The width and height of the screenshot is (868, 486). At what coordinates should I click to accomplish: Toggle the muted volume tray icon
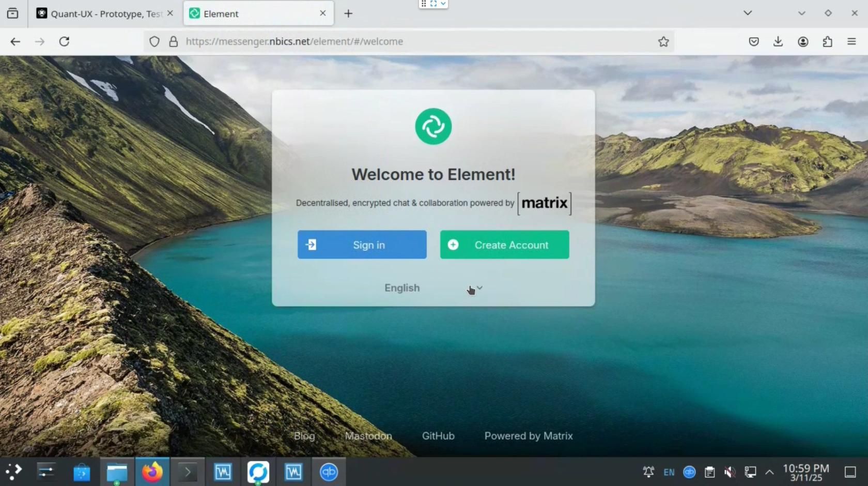(730, 472)
